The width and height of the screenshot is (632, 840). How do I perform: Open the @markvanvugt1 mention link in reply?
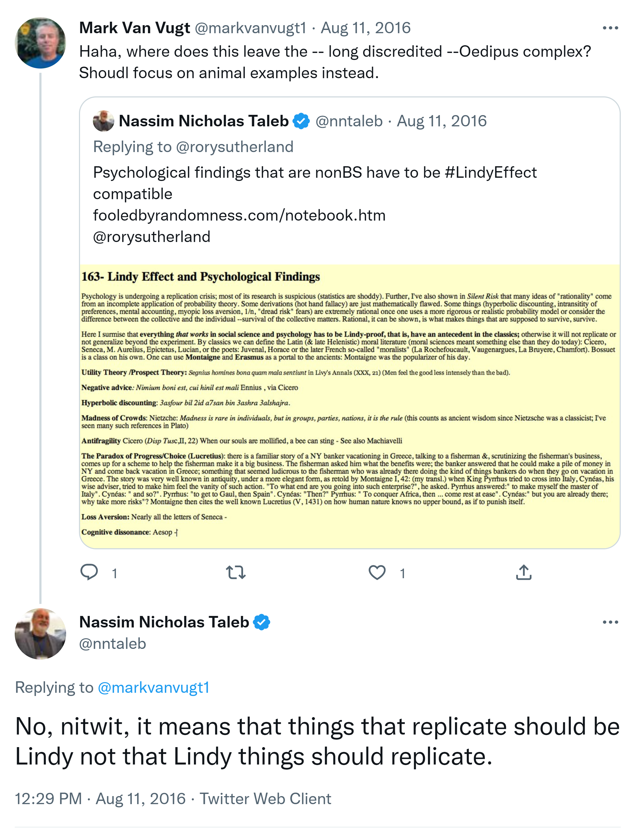coord(153,688)
